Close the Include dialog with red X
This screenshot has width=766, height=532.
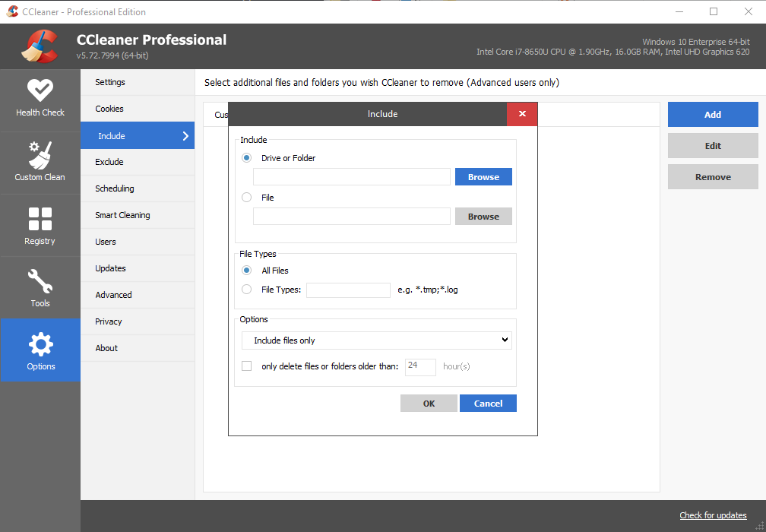(522, 114)
